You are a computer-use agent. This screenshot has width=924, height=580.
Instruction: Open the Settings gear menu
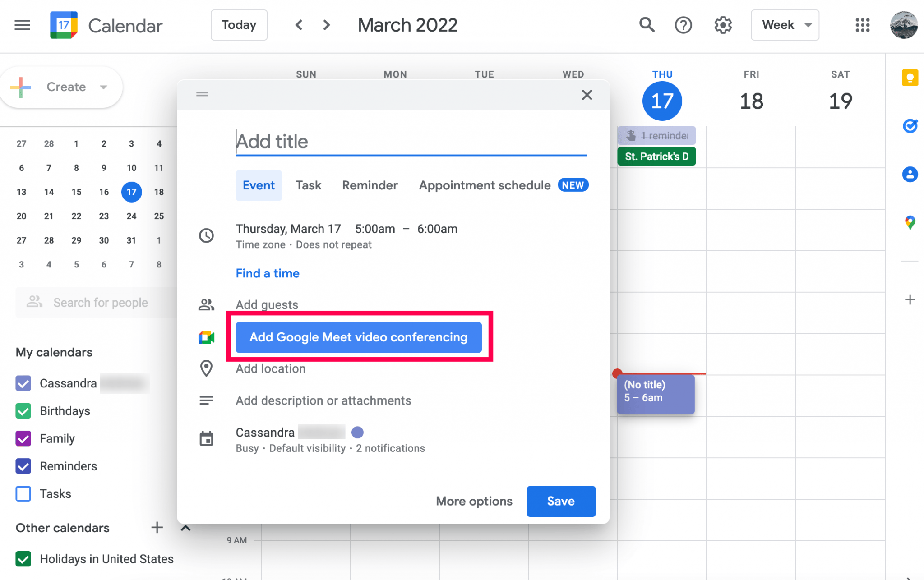(723, 25)
